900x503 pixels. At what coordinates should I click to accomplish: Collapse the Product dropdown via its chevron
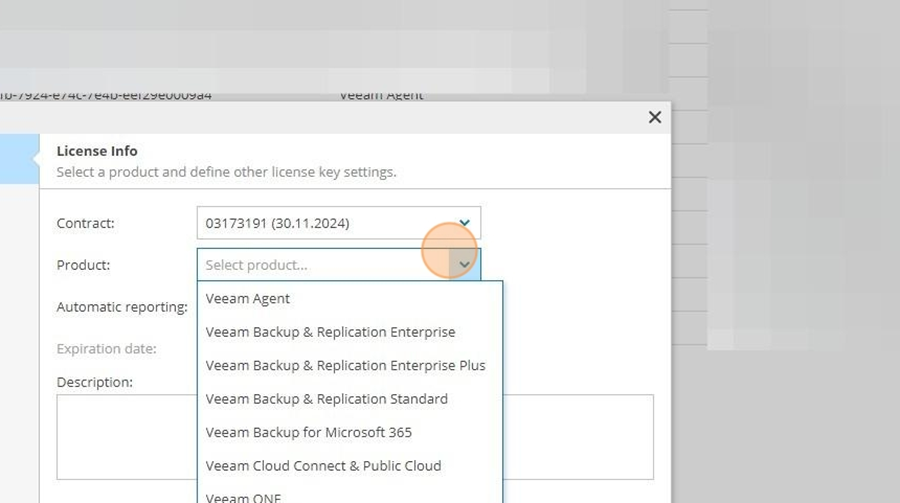464,265
